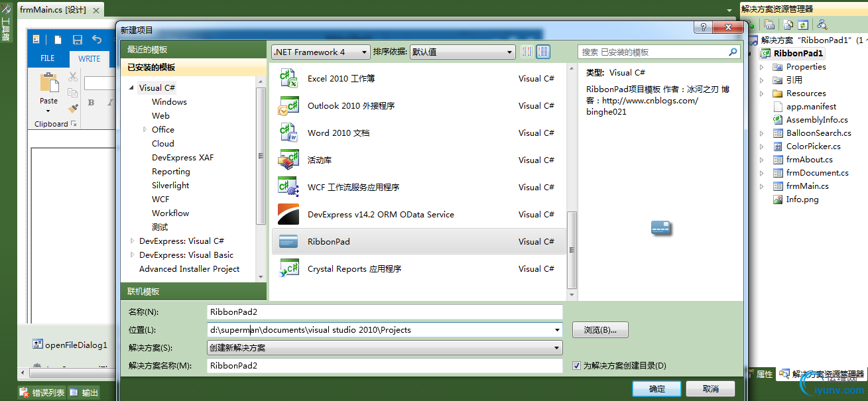Pick the Crystal Reports 应用程序 template

(418, 268)
